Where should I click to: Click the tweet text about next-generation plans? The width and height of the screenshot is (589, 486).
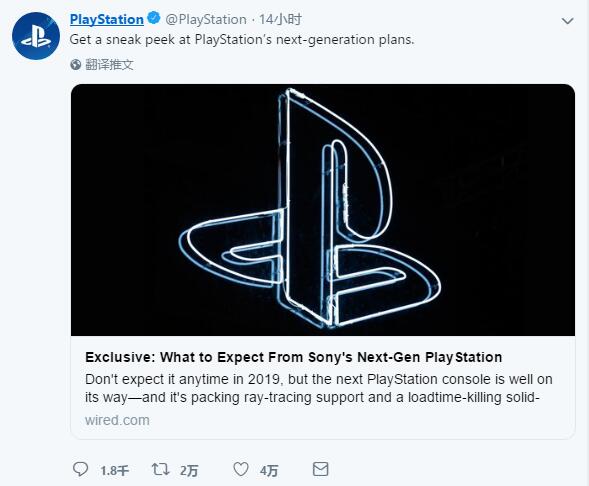click(x=242, y=40)
